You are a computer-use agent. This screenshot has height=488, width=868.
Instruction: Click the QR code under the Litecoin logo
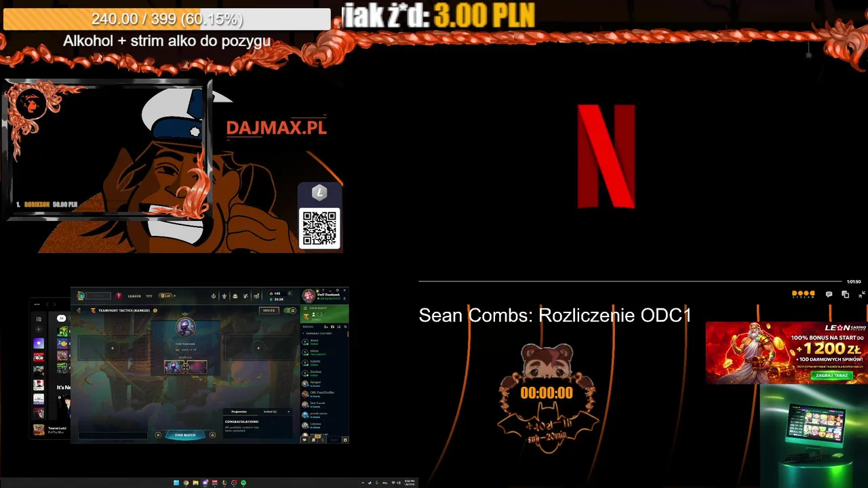(319, 228)
